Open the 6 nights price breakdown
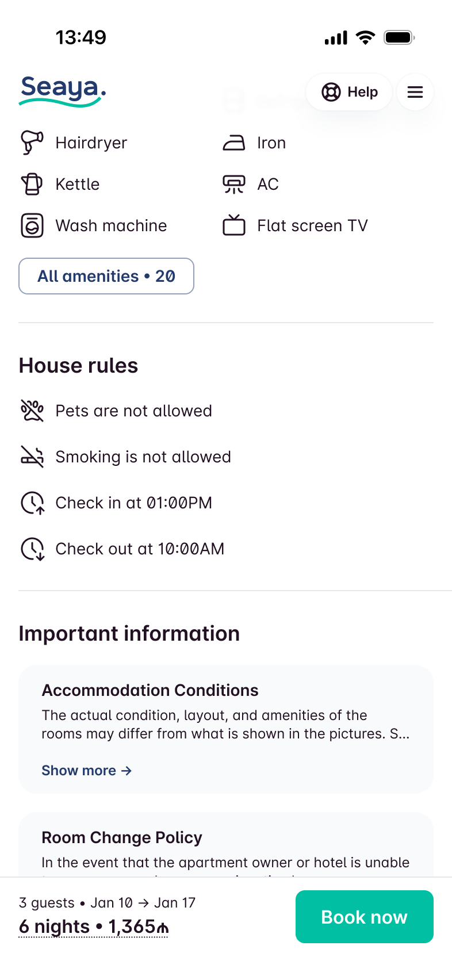This screenshot has height=980, width=452. (93, 927)
